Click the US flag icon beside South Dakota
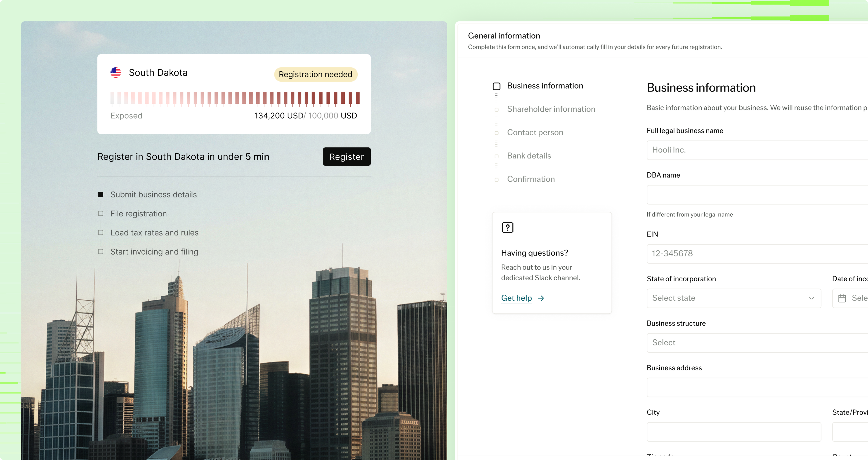This screenshot has width=868, height=460. point(116,72)
